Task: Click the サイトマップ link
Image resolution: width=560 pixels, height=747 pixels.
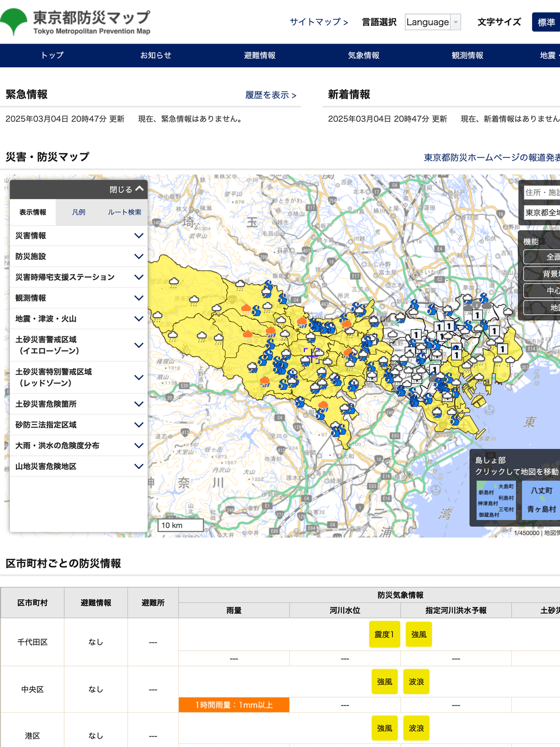Action: 317,22
